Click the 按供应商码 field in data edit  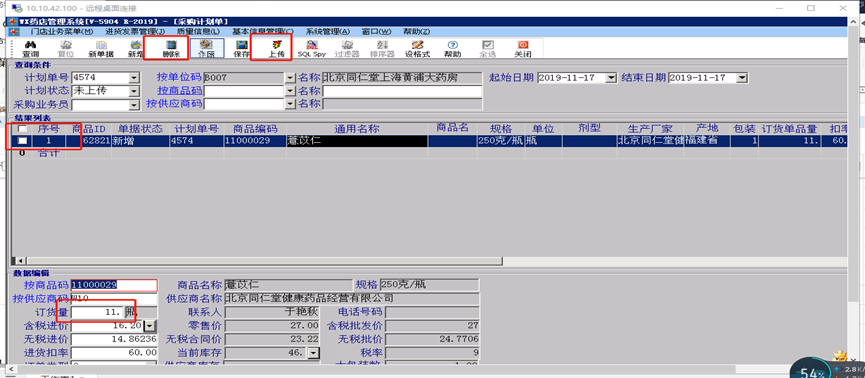(114, 299)
